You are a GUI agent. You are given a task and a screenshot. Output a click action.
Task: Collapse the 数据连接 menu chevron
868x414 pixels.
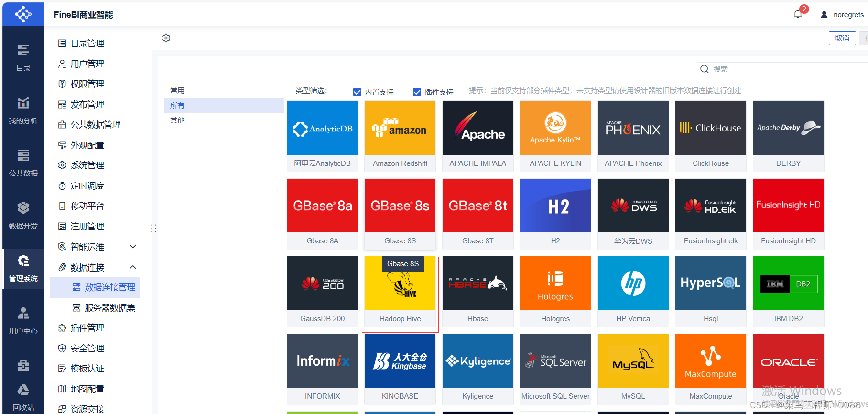(133, 267)
